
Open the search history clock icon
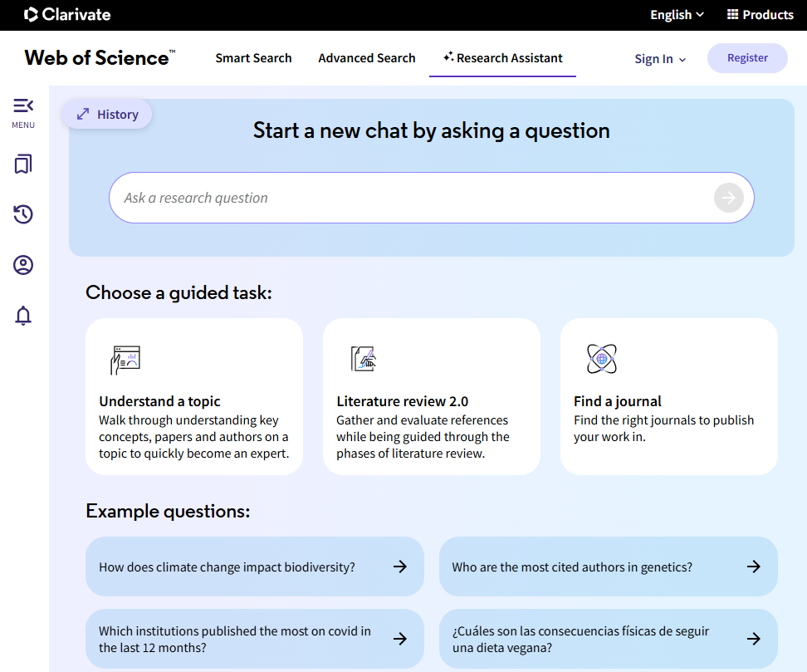coord(23,215)
